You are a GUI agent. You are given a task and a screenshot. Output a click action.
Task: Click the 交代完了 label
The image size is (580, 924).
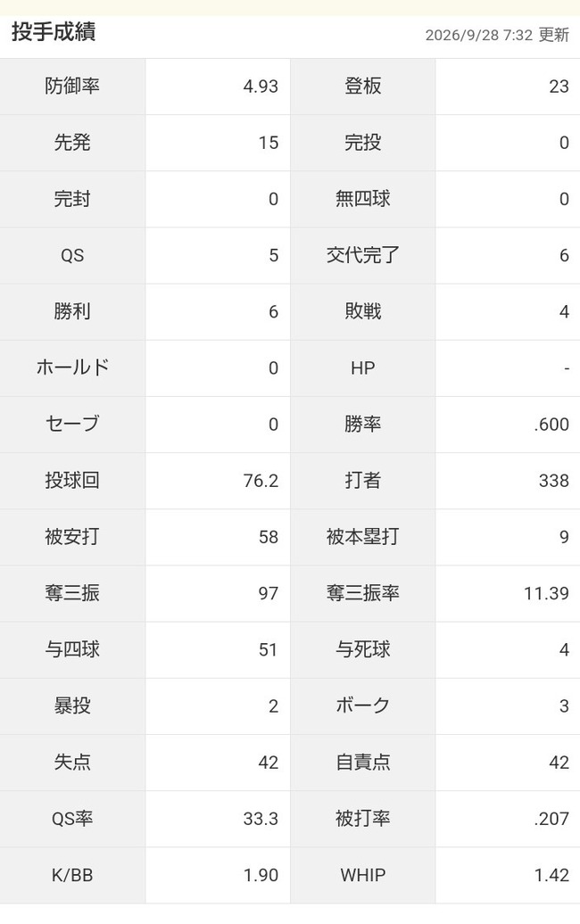[363, 255]
